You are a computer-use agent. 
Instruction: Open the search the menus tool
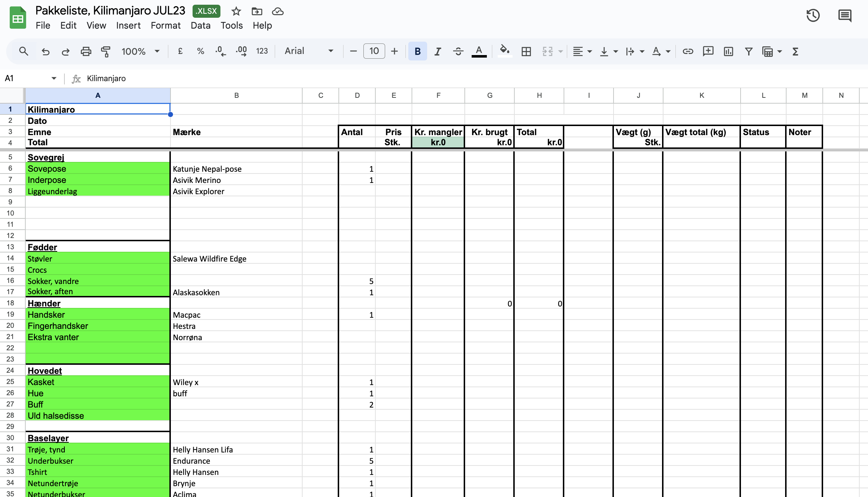point(24,51)
